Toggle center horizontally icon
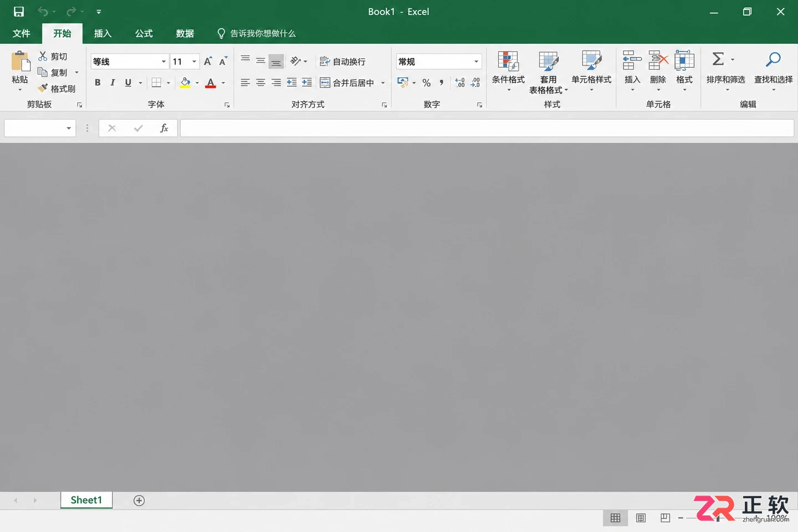The height and width of the screenshot is (532, 798). coord(260,83)
